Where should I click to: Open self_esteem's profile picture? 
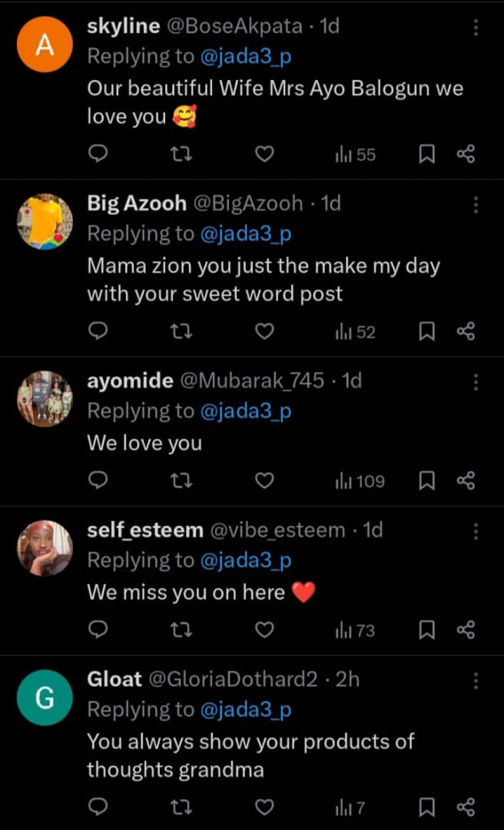click(45, 548)
